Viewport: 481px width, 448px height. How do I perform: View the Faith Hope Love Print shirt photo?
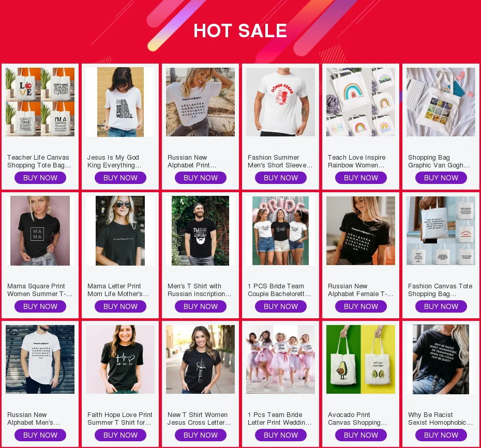point(120,360)
